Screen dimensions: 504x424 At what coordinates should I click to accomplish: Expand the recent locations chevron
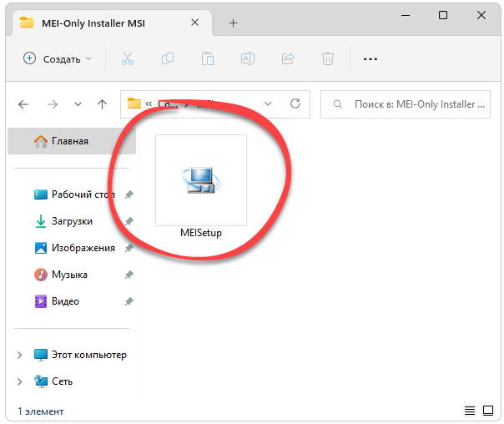(78, 104)
